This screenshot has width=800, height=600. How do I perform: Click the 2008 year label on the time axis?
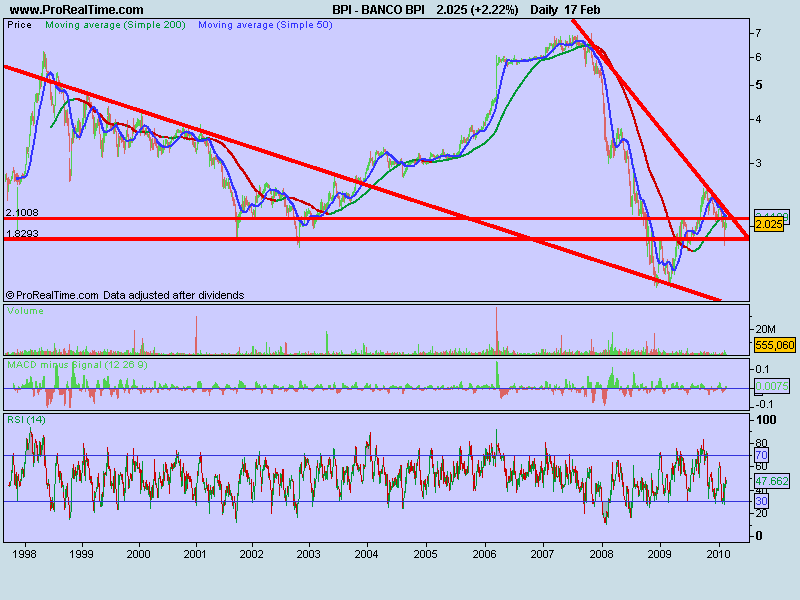602,554
